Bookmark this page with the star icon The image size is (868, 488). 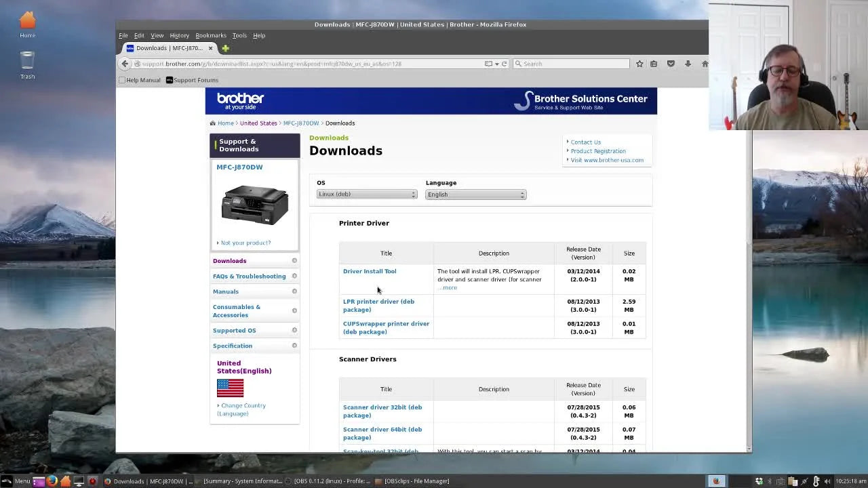click(639, 63)
